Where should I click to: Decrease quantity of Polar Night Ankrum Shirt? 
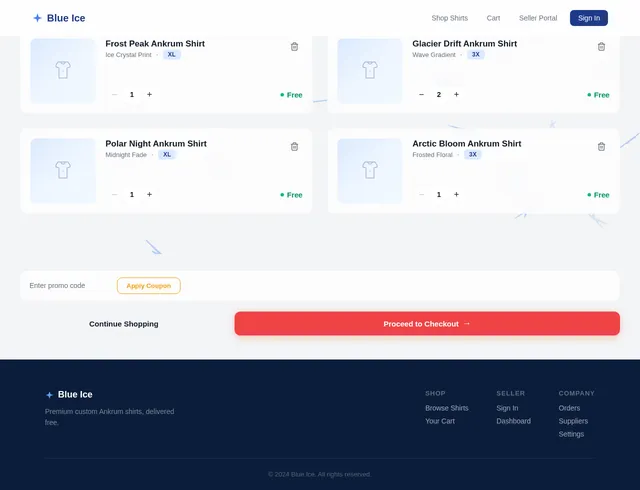click(x=115, y=194)
